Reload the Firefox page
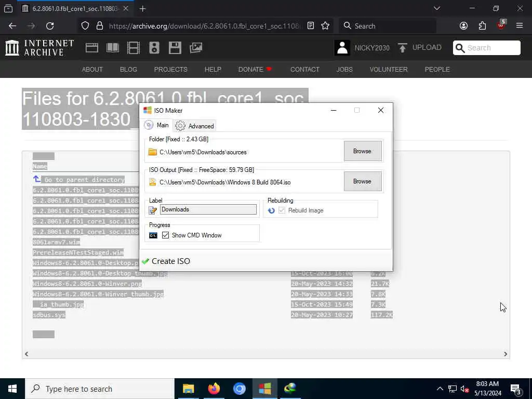Image resolution: width=532 pixels, height=399 pixels. [50, 26]
